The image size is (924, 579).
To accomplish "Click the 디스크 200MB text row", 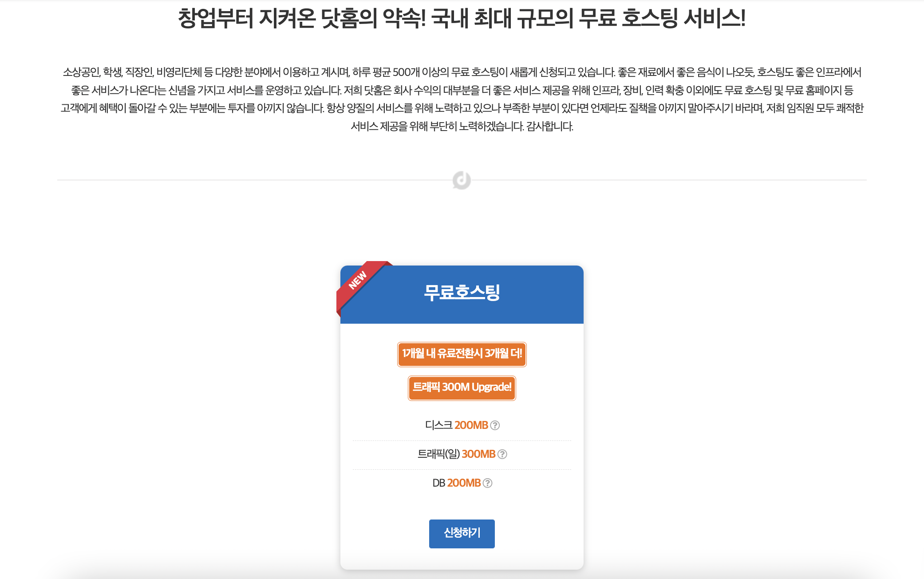I will point(462,425).
